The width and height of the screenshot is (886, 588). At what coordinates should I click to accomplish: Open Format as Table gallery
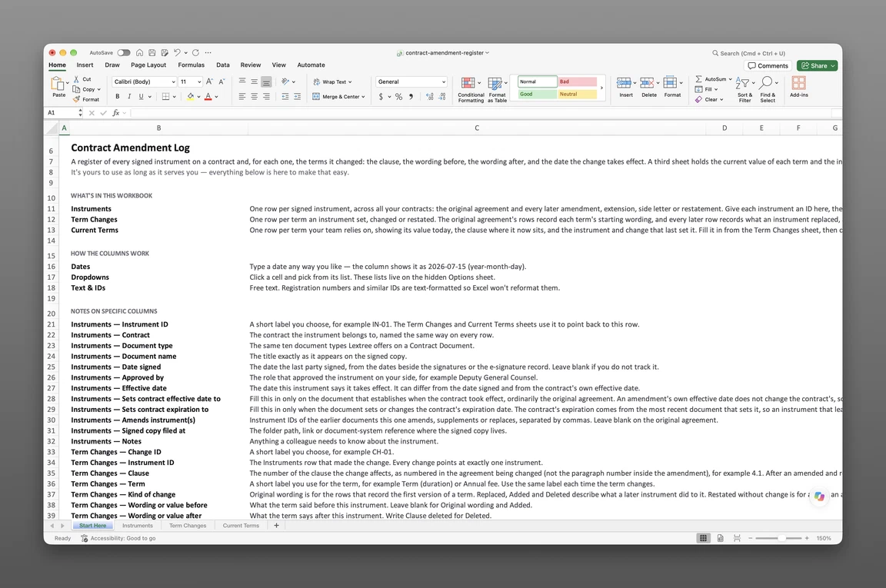pos(498,89)
